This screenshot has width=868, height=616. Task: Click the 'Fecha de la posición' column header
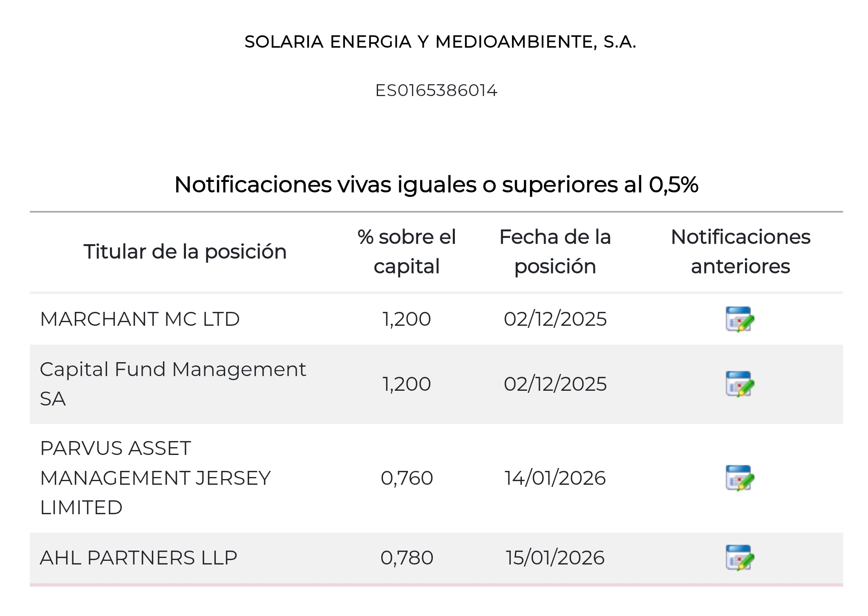555,251
